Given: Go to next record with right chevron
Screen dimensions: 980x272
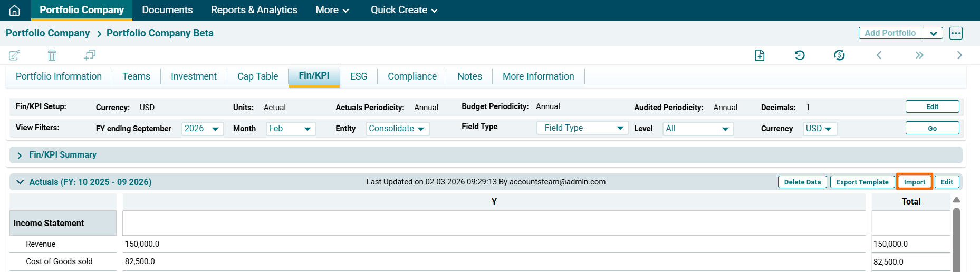Looking at the screenshot, I should pyautogui.click(x=959, y=55).
